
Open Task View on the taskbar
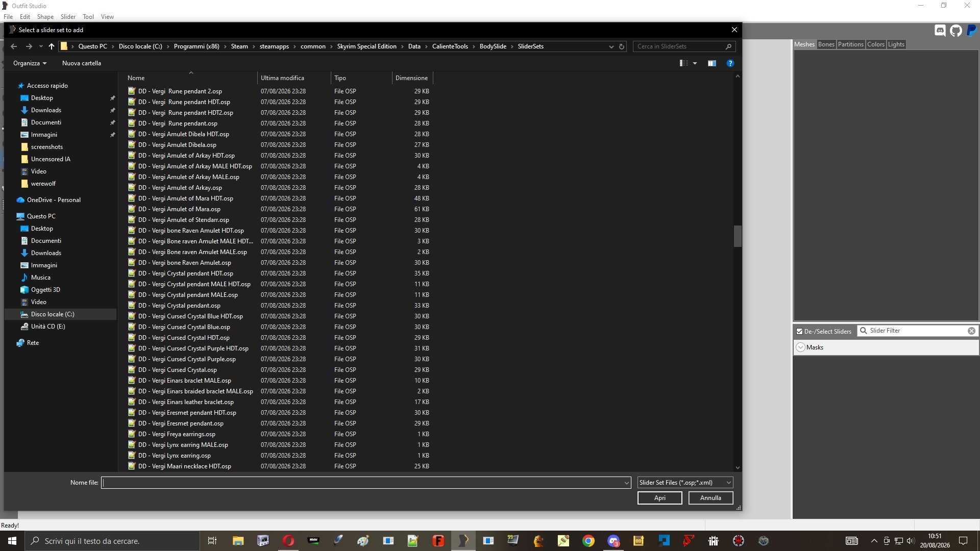pyautogui.click(x=212, y=541)
